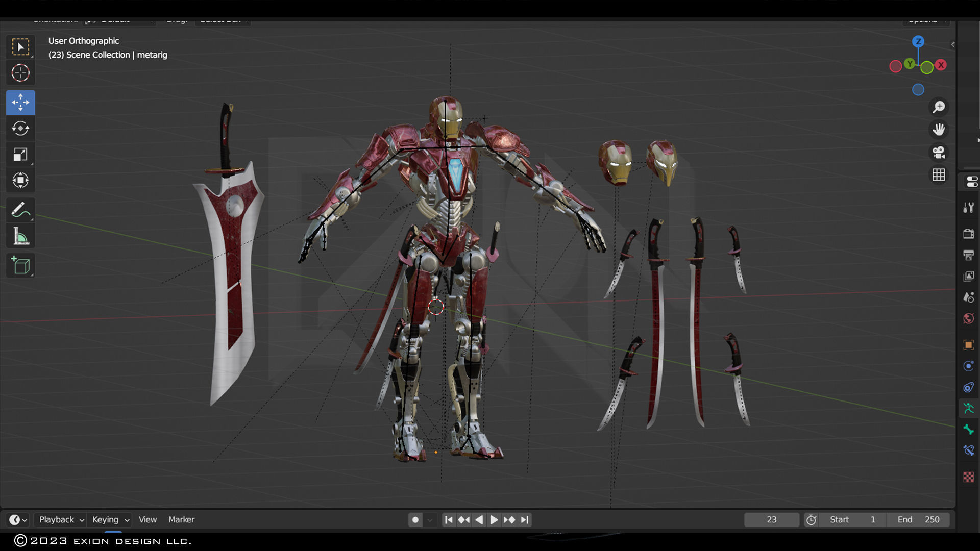
Task: Open the Physics properties tab
Action: [968, 366]
